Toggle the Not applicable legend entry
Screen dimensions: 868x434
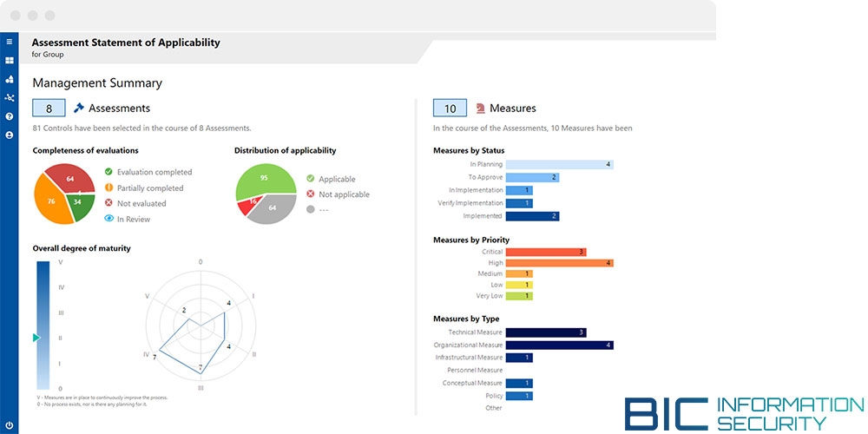tap(338, 194)
